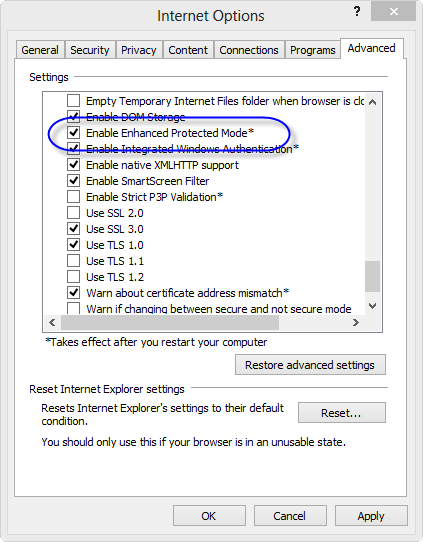Click the vertical scrollbar thumb in settings list
The image size is (423, 542).
372,277
